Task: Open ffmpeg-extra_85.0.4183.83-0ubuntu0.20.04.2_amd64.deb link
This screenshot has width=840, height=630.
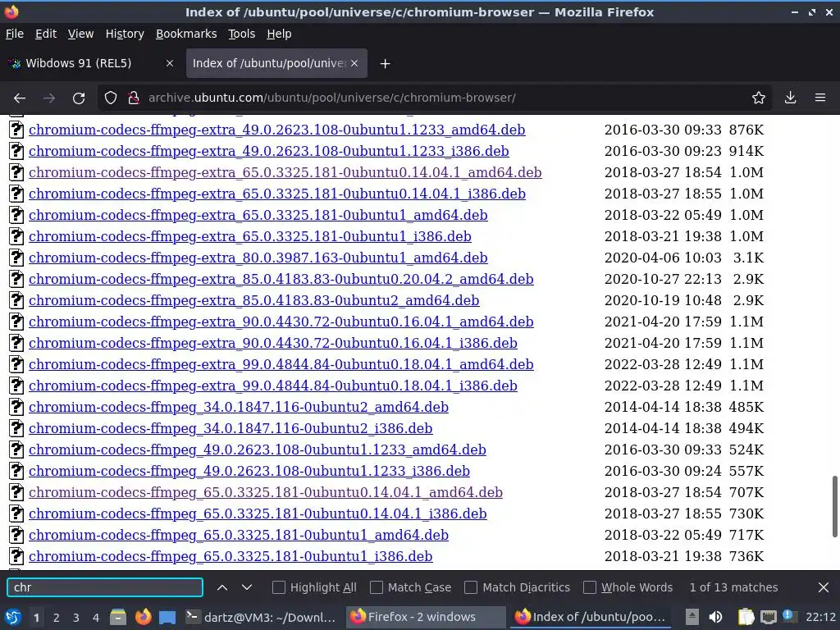Action: [281, 279]
